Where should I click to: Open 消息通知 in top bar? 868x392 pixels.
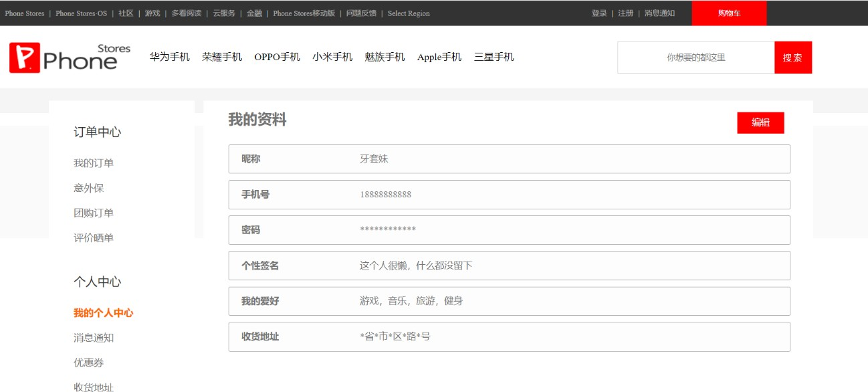659,13
